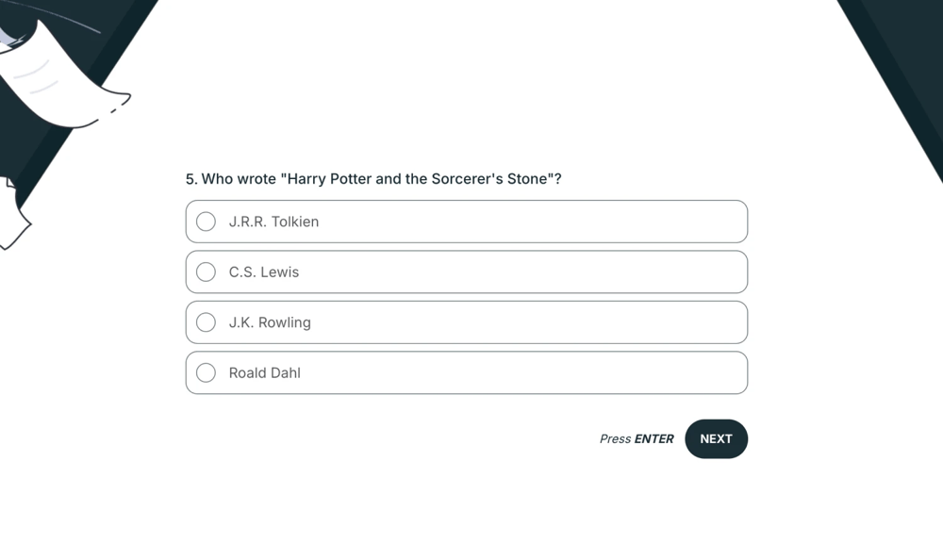The height and width of the screenshot is (560, 943).
Task: Click the fourth answer choice box
Action: (466, 372)
